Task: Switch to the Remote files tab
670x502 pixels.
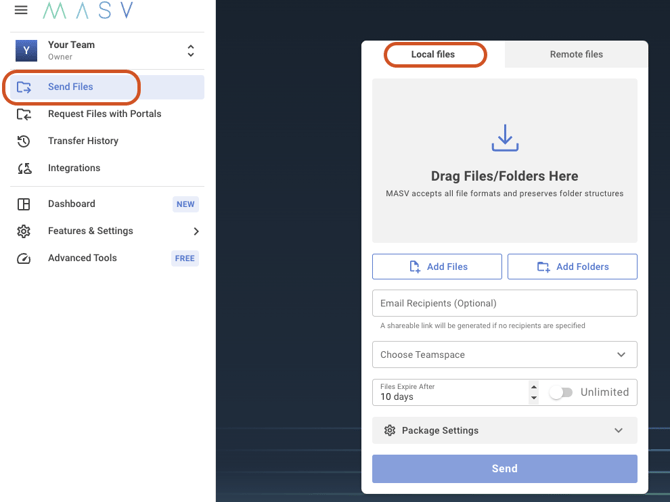Action: point(576,54)
